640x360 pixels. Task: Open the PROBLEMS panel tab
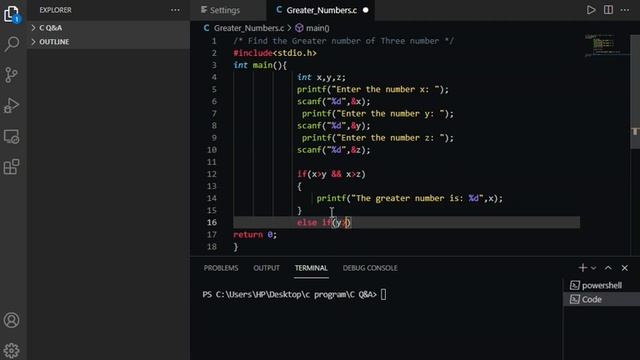click(x=221, y=268)
